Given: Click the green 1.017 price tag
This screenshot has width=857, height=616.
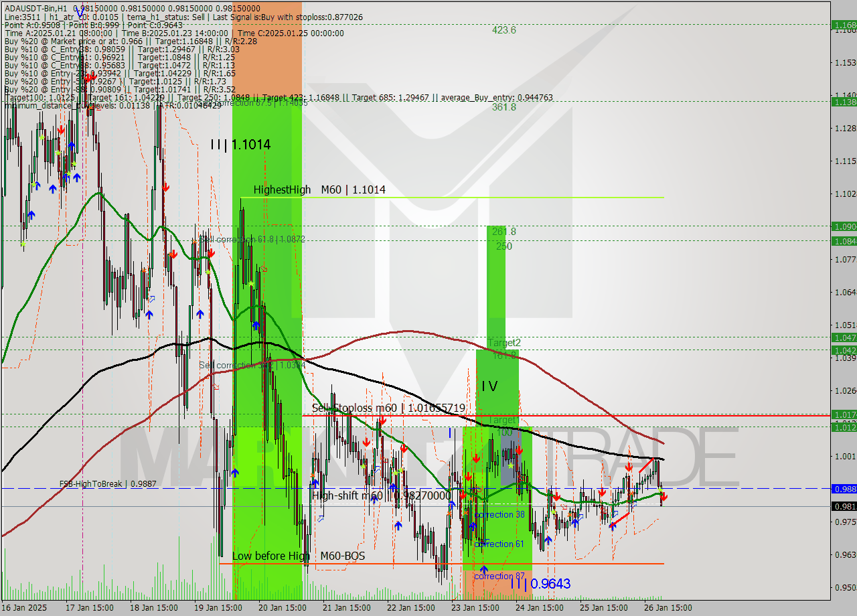Looking at the screenshot, I should 844,415.
